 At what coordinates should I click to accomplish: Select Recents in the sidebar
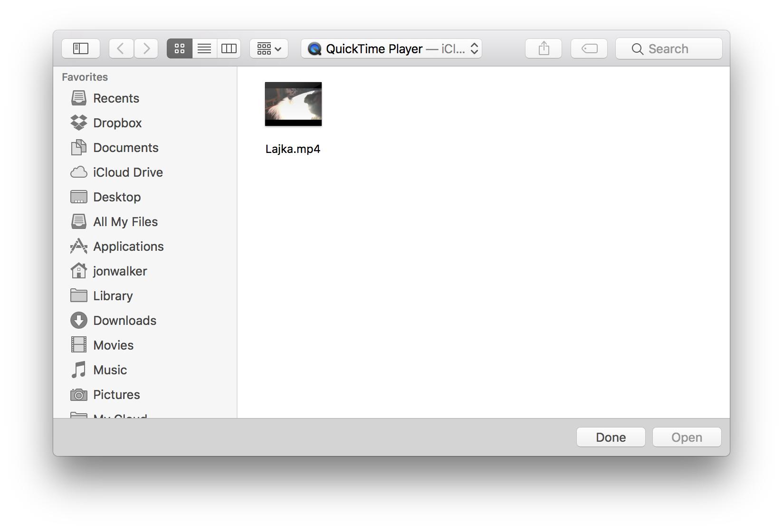(x=145, y=98)
